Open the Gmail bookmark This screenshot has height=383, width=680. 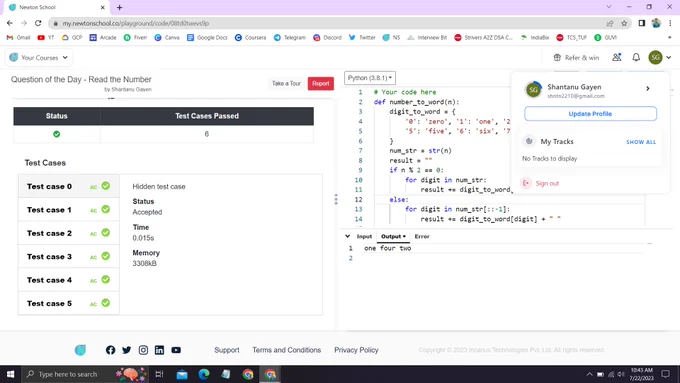click(x=18, y=38)
